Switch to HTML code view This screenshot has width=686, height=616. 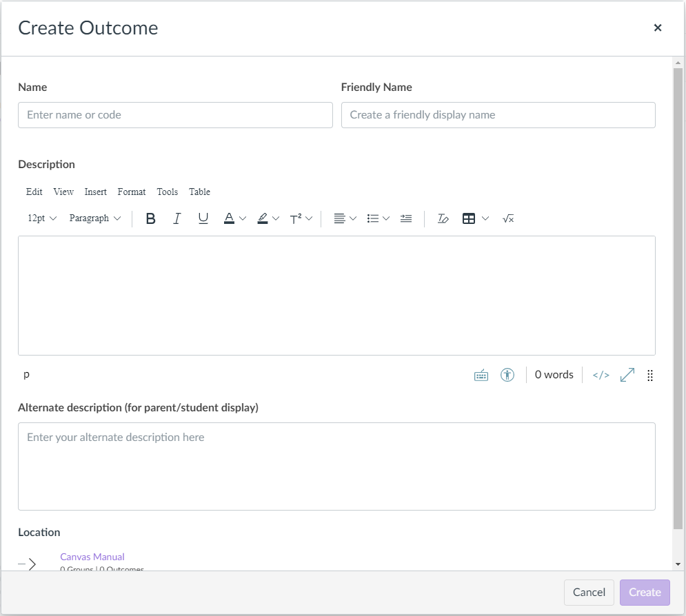click(x=601, y=375)
